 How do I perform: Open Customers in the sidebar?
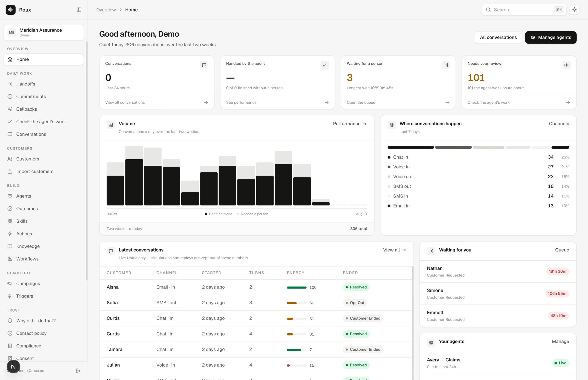pos(44,159)
